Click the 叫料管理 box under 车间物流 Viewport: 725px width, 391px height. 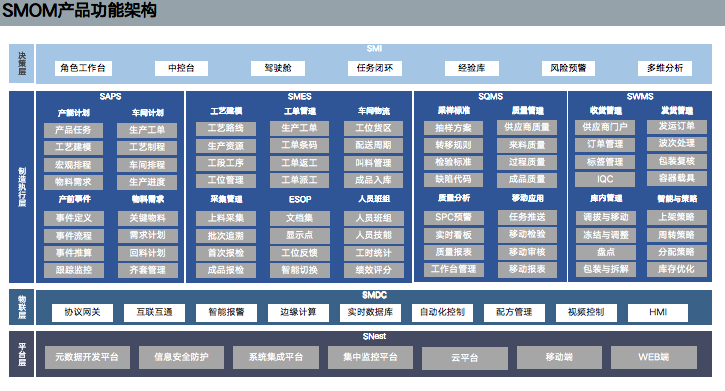(374, 163)
